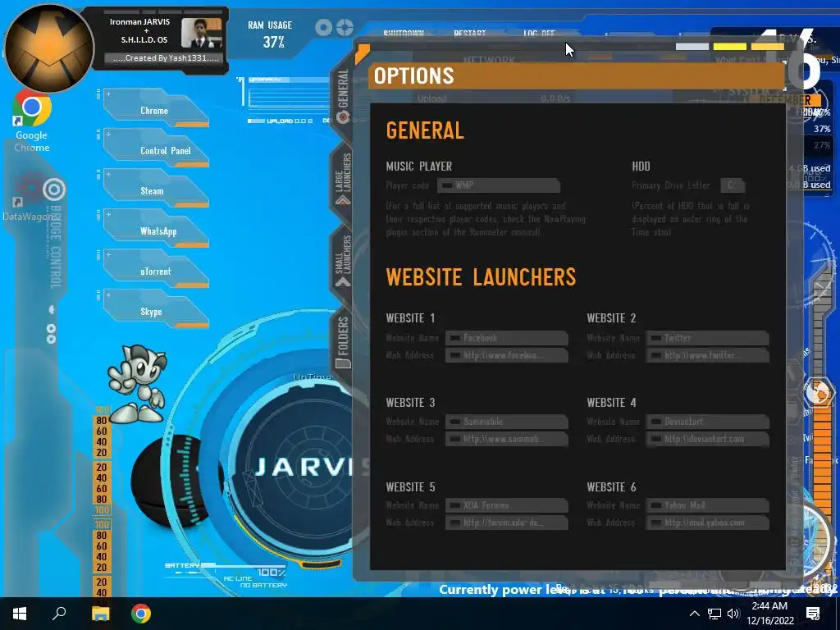Click the creator profile photo thumbnail
This screenshot has width=840, height=630.
pyautogui.click(x=201, y=33)
